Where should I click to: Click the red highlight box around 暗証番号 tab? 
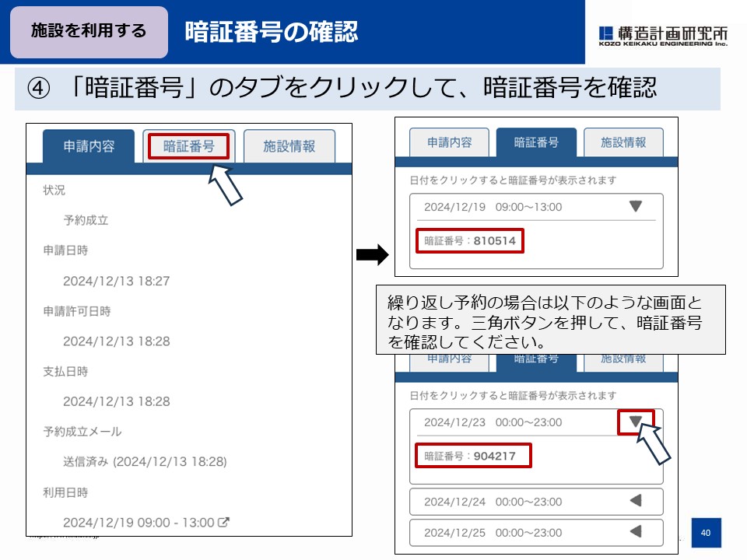click(x=188, y=145)
